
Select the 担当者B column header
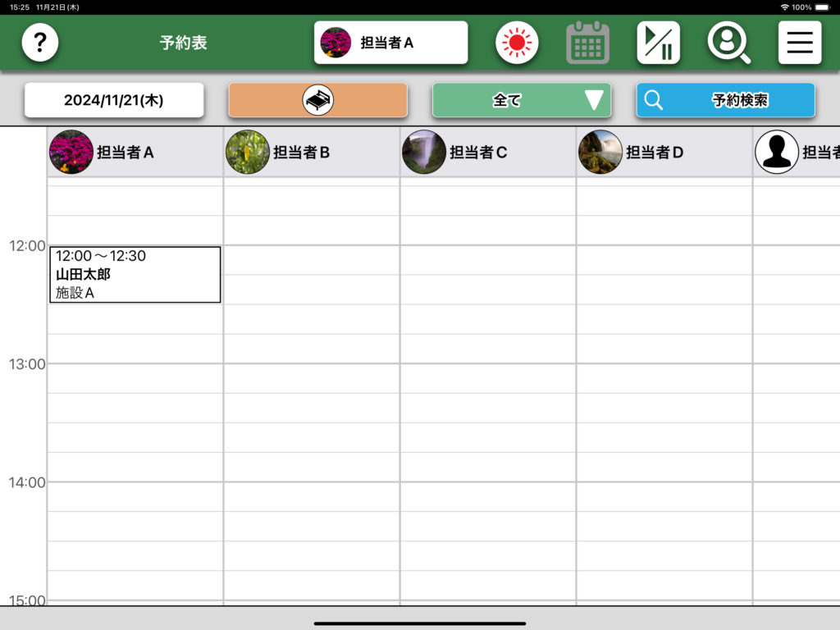click(x=301, y=152)
